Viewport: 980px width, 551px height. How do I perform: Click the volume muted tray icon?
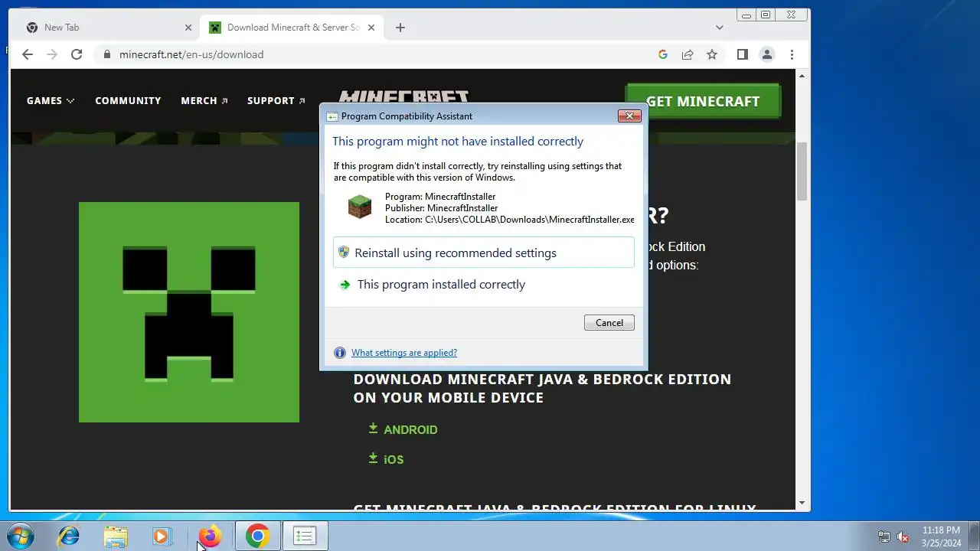point(903,536)
